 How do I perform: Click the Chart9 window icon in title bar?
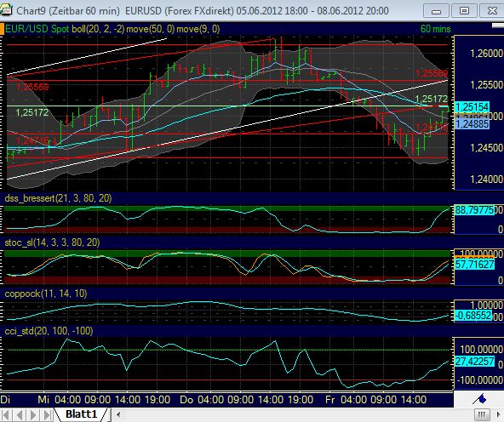click(x=6, y=10)
